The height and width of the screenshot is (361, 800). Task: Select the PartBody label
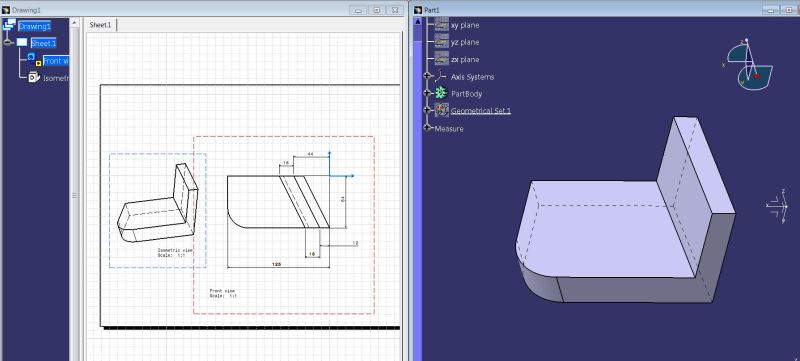pos(467,94)
